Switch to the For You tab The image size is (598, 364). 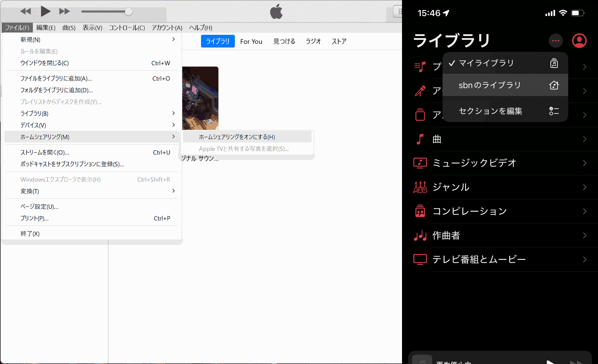click(251, 41)
